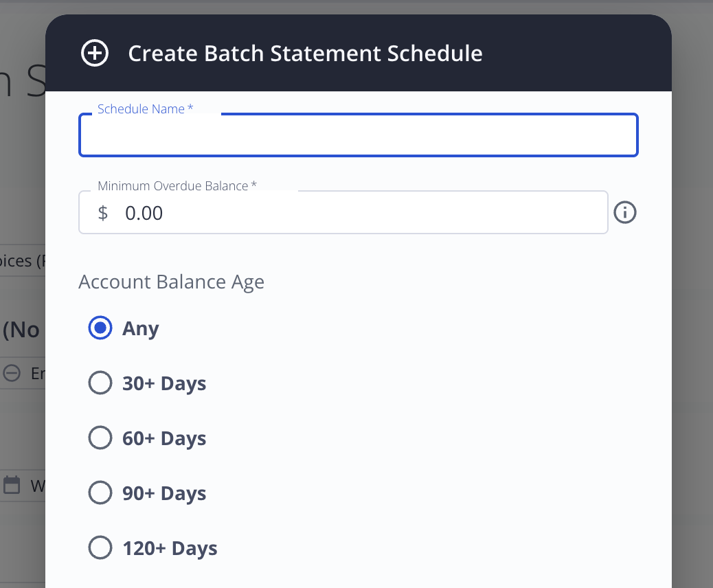Click the 120+ Days label text
The height and width of the screenshot is (588, 713).
[170, 548]
